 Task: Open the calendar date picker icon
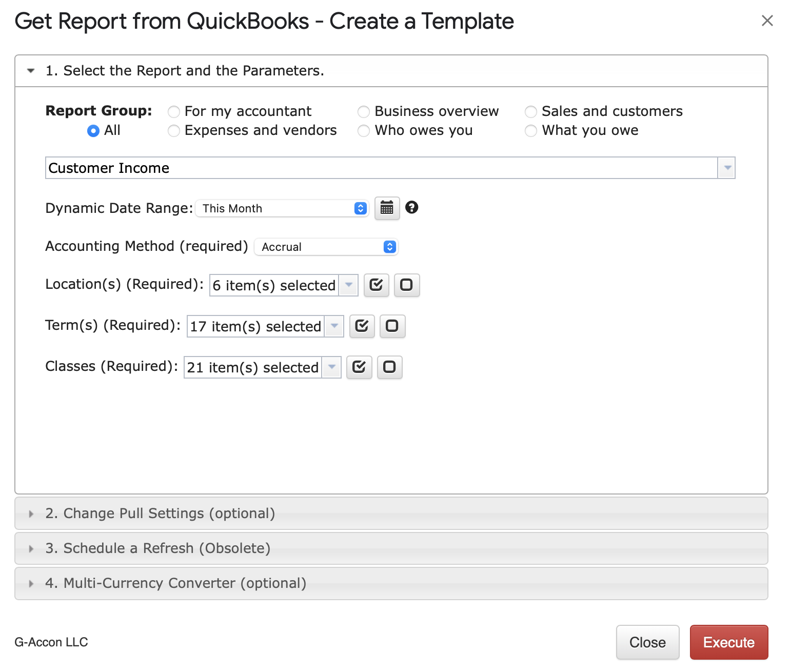tap(387, 208)
